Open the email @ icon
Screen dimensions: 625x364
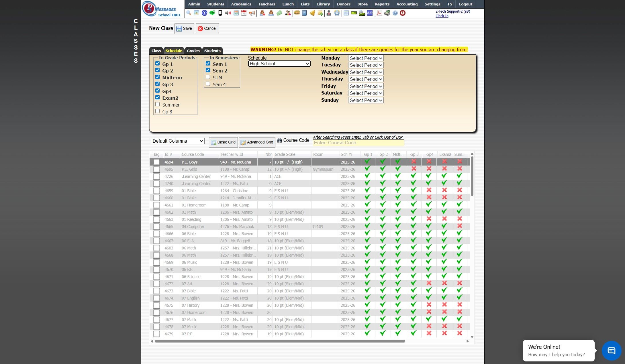click(x=204, y=13)
